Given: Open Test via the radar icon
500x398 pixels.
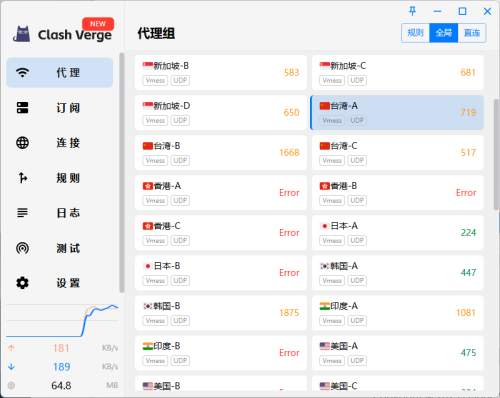Looking at the screenshot, I should pos(22,248).
